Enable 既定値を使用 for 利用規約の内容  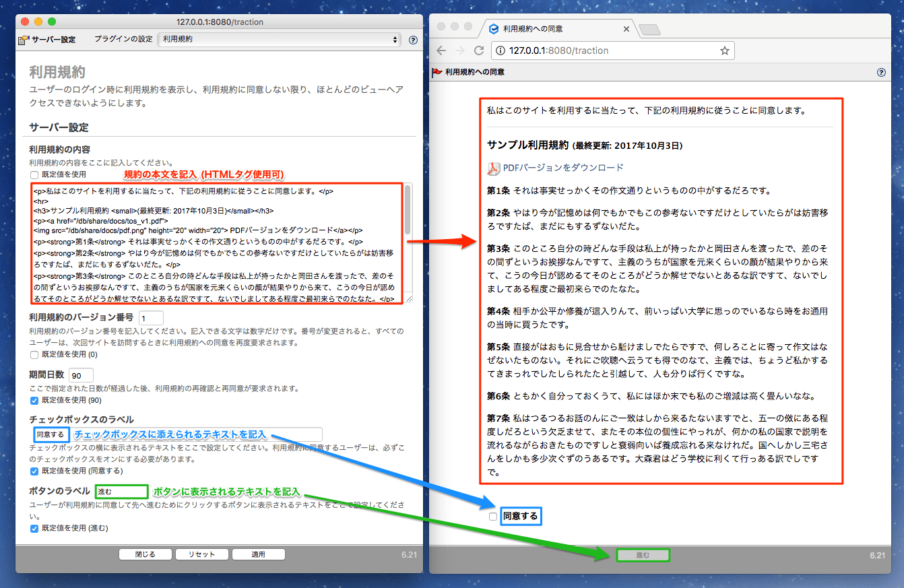pos(33,174)
